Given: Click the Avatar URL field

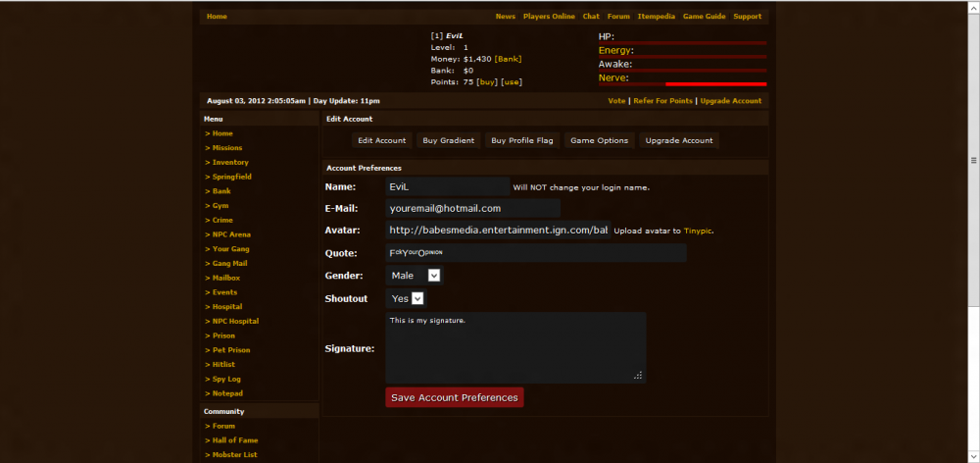Looking at the screenshot, I should [497, 231].
